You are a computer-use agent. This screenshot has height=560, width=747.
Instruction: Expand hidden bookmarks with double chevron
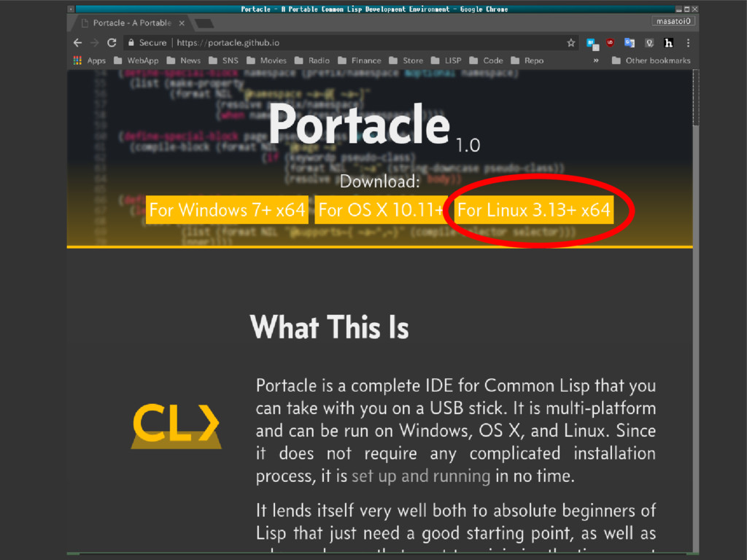click(595, 61)
